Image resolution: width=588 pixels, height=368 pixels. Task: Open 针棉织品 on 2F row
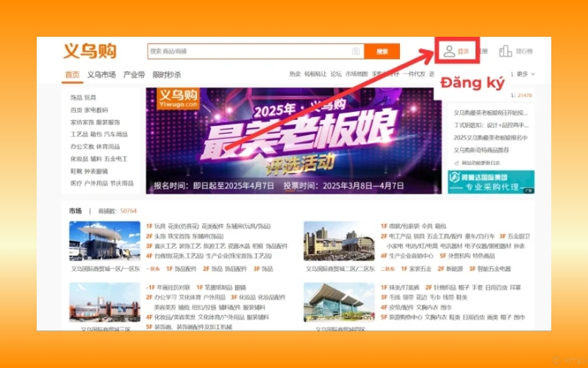[x=445, y=288]
